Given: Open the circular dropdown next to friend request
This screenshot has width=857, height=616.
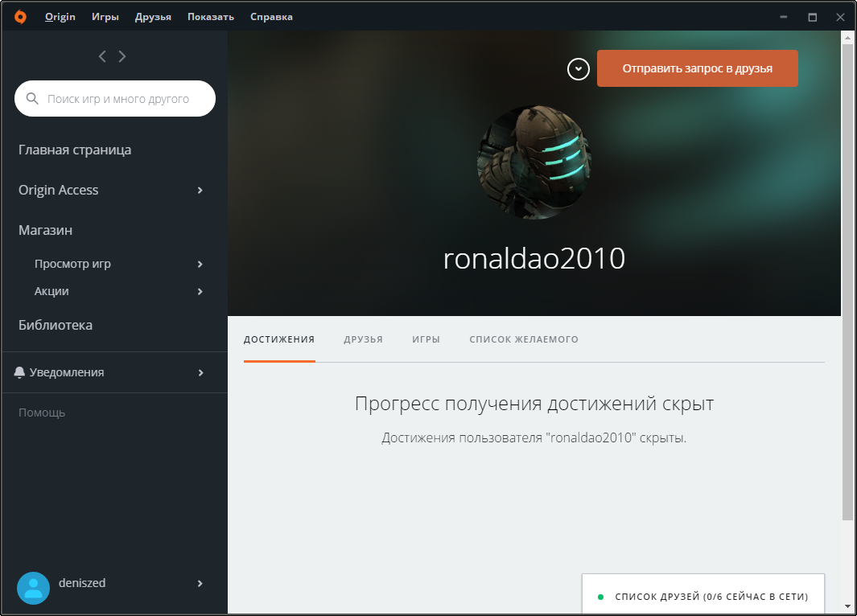Looking at the screenshot, I should (579, 69).
